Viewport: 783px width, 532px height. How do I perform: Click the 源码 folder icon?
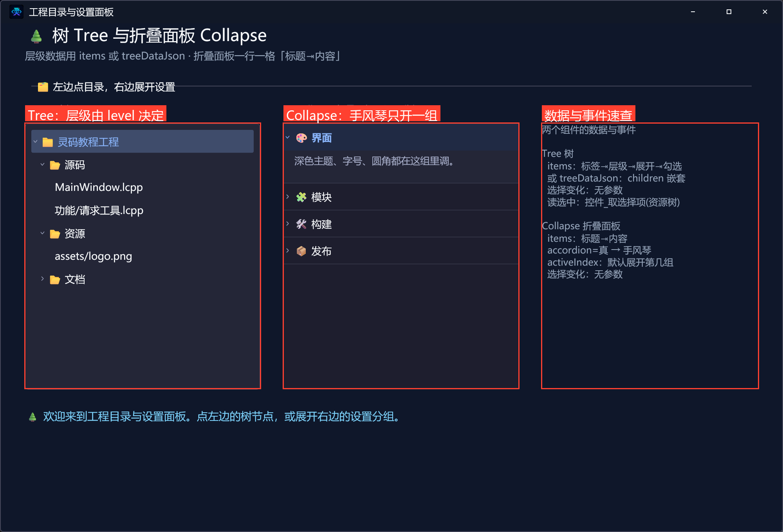click(x=55, y=165)
